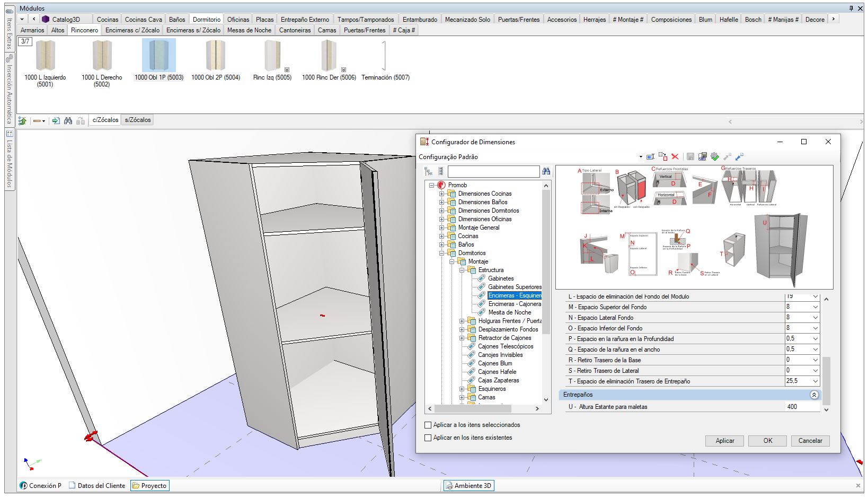
Task: Click the Cancelar button
Action: pos(810,441)
